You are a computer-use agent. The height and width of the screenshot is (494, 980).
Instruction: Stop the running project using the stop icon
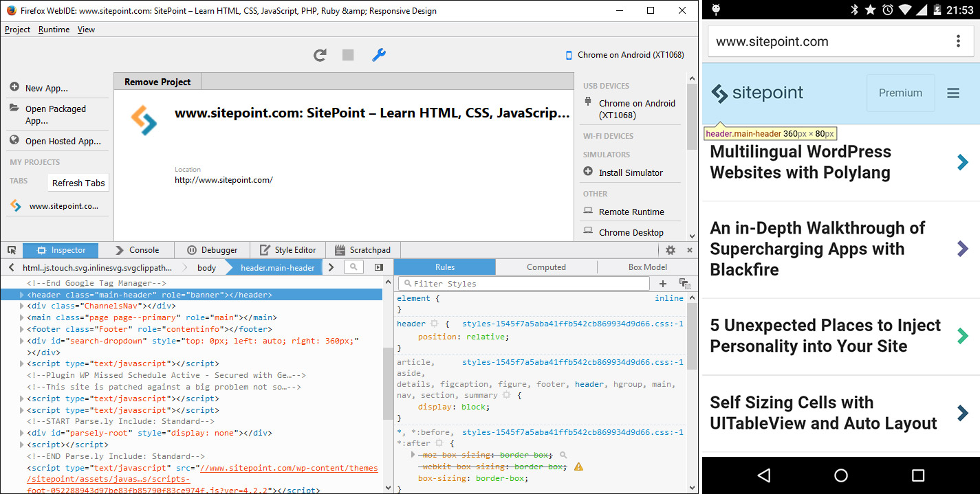pyautogui.click(x=348, y=56)
